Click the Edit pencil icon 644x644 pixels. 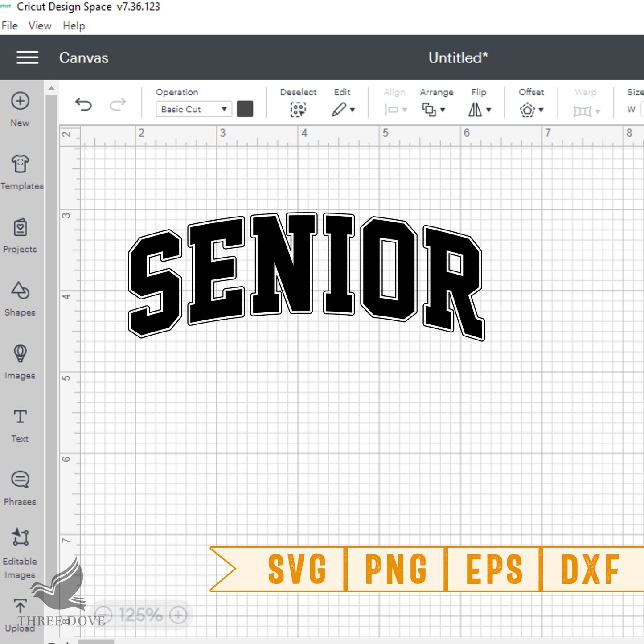point(339,109)
